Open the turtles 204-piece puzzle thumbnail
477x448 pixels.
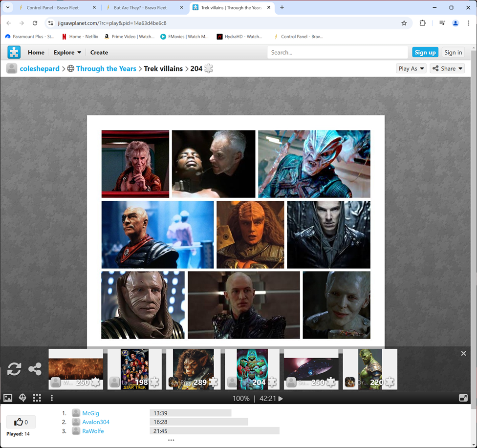pos(252,369)
